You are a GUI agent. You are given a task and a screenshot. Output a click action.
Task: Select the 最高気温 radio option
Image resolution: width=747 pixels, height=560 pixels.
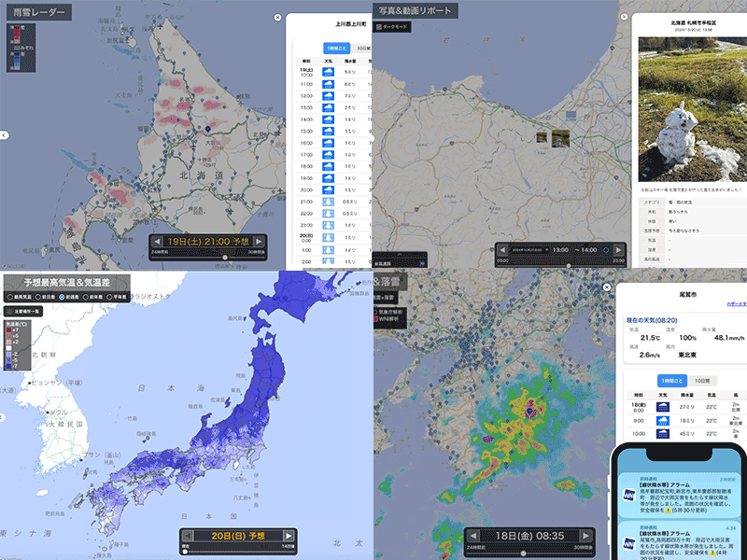click(8, 296)
